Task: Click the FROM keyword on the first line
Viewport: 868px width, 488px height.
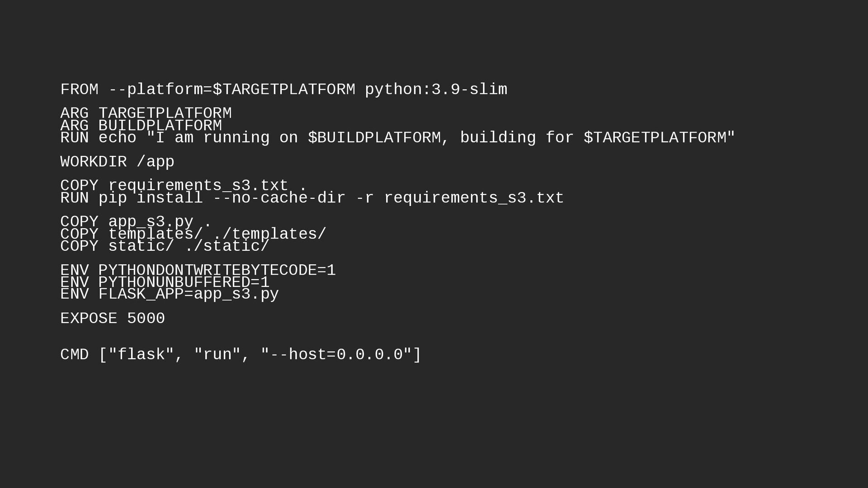Action: 79,89
